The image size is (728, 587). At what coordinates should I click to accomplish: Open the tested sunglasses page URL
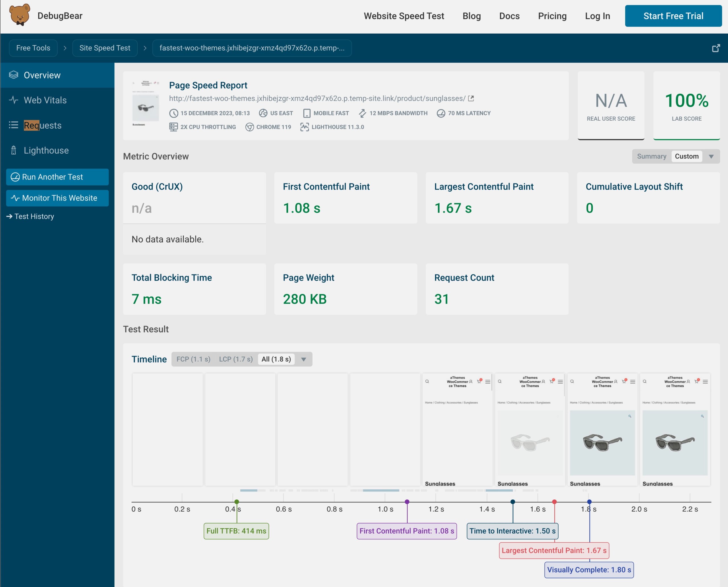coord(317,98)
